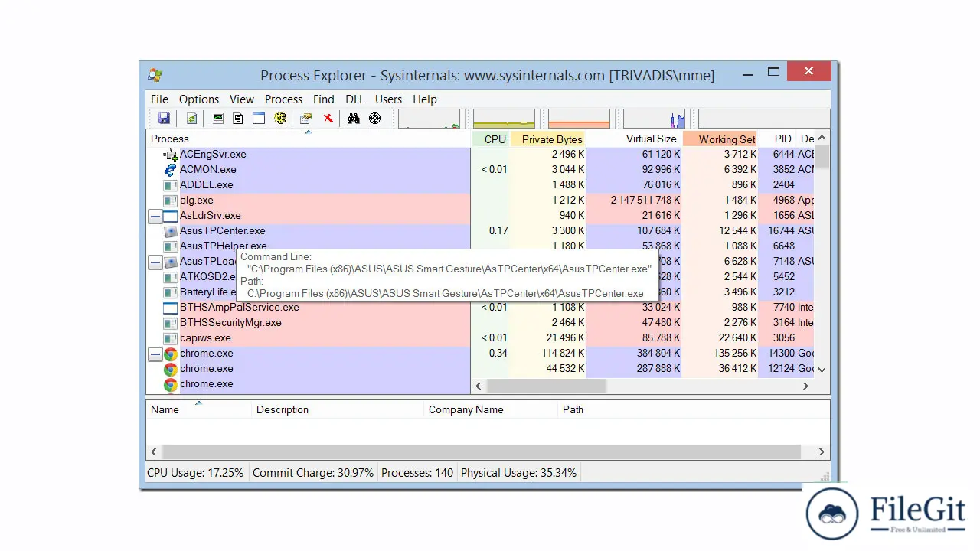Click the ACEngSvr.exe process icon
This screenshot has width=980, height=551.
point(170,155)
